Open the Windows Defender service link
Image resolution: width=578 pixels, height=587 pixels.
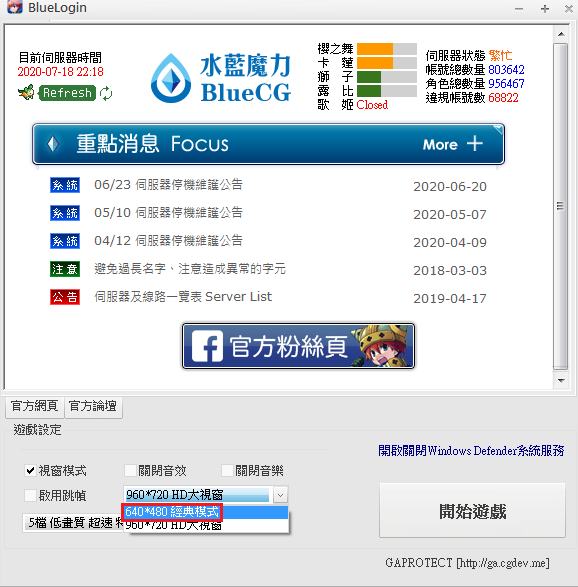471,451
